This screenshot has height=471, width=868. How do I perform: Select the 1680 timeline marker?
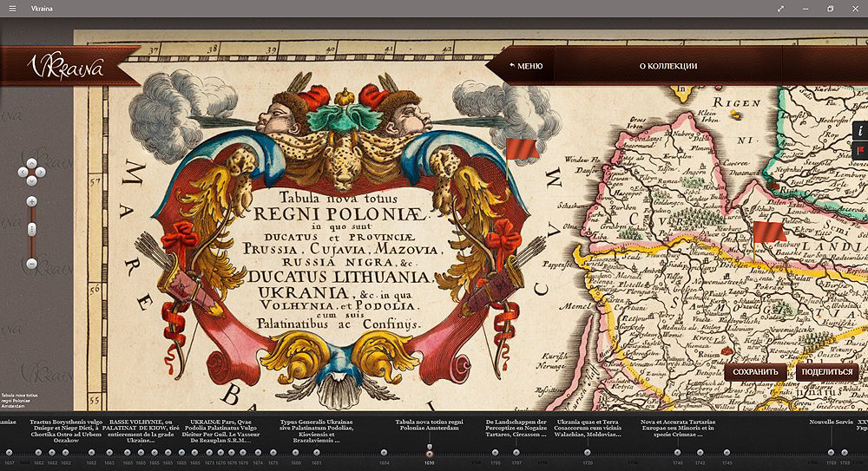point(296,453)
